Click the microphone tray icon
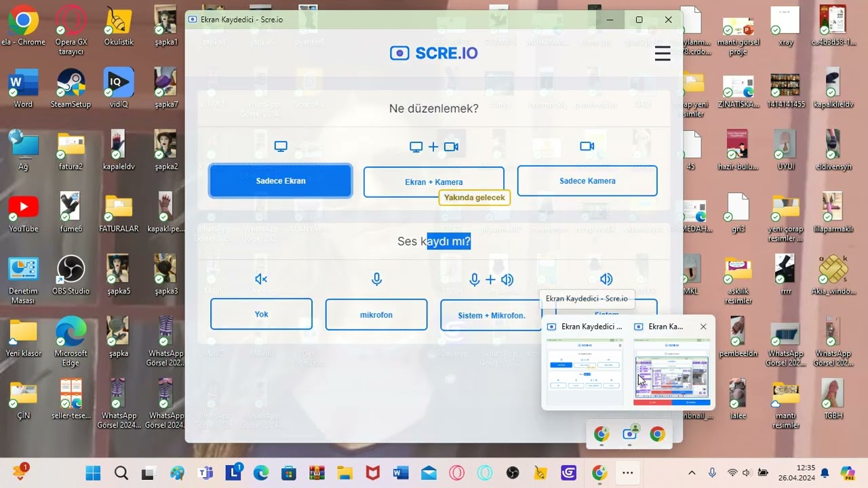The width and height of the screenshot is (868, 488). (712, 473)
